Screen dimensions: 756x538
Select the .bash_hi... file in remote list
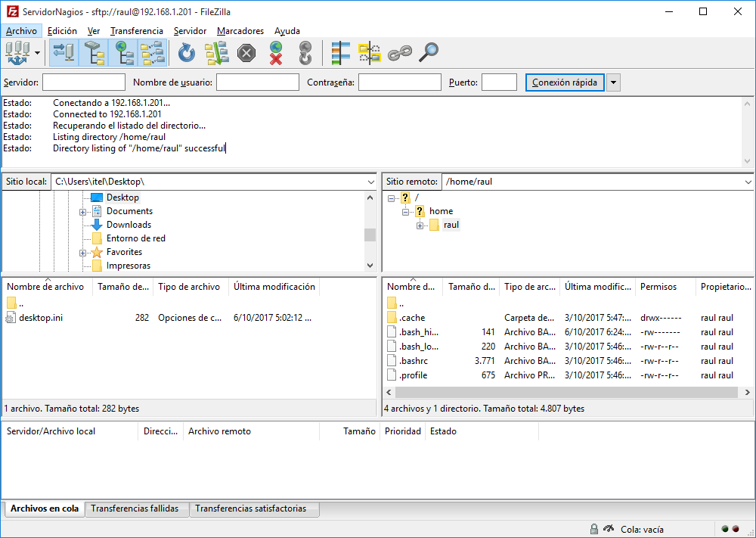point(419,332)
